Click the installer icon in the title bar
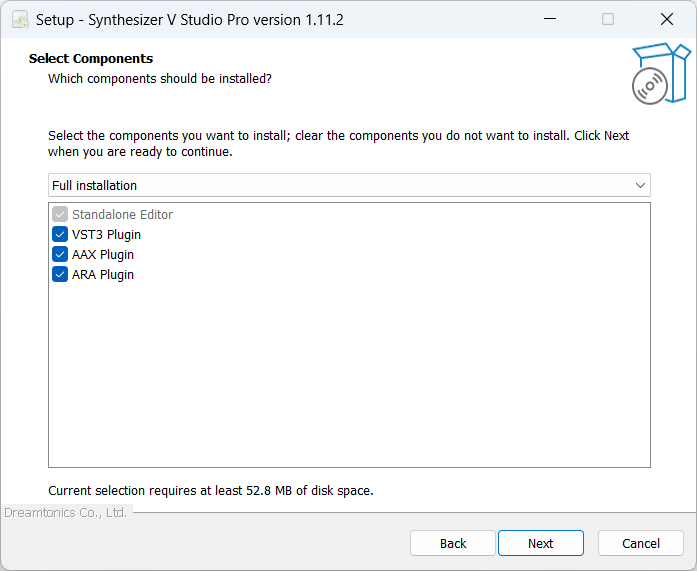Viewport: 697px width, 571px height. [20, 20]
